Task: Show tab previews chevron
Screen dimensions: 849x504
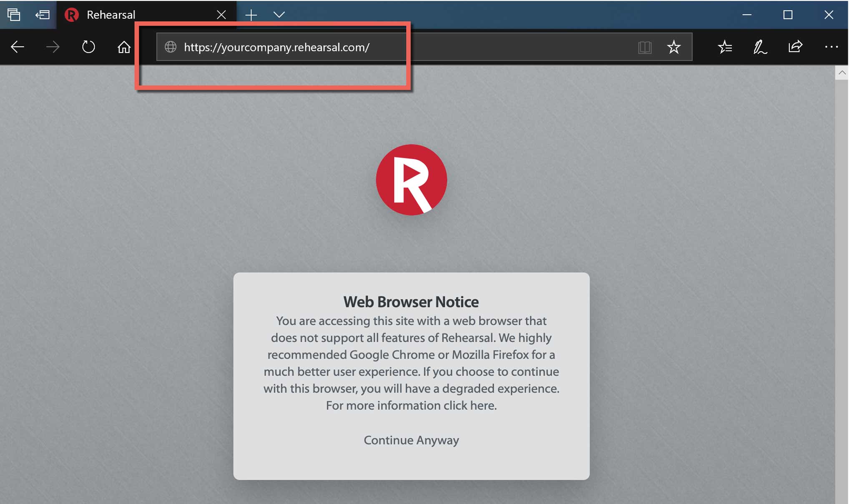Action: tap(279, 15)
